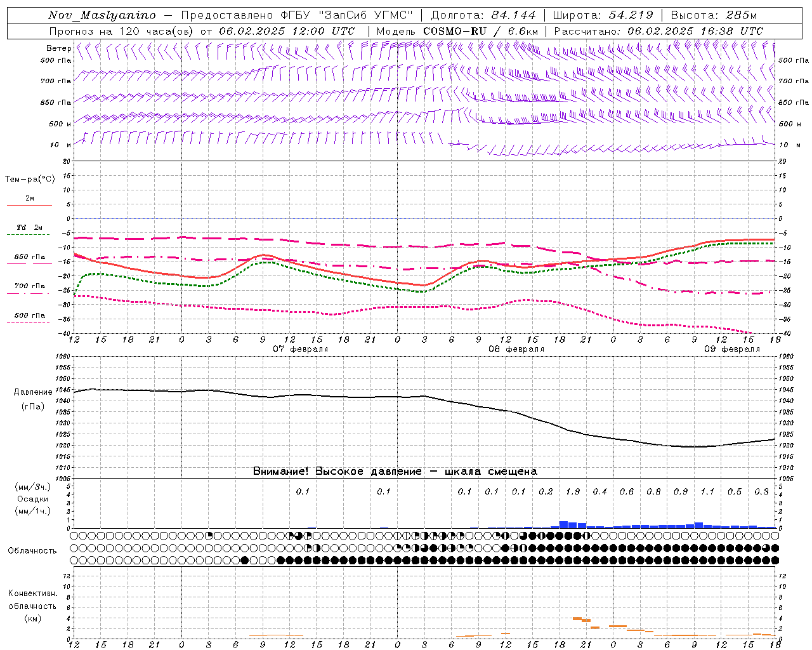Viewport: 812px width, 650px height.
Task: Select the model label "COSMO-RU / 6.6км"
Action: 480,31
